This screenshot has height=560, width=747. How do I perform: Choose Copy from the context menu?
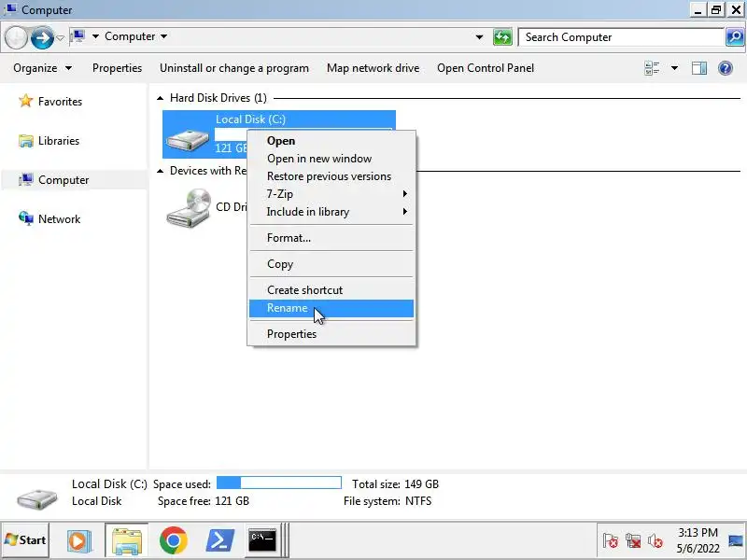coord(331,264)
